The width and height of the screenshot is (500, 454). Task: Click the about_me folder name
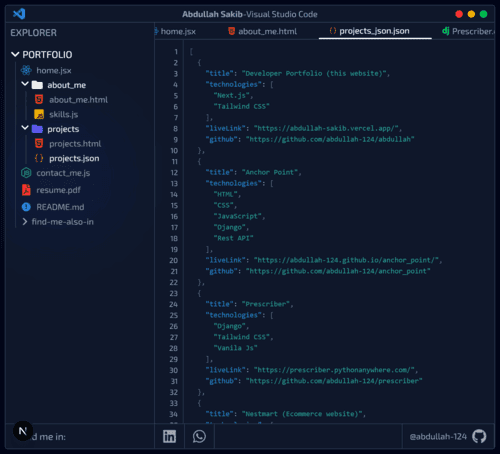[66, 85]
